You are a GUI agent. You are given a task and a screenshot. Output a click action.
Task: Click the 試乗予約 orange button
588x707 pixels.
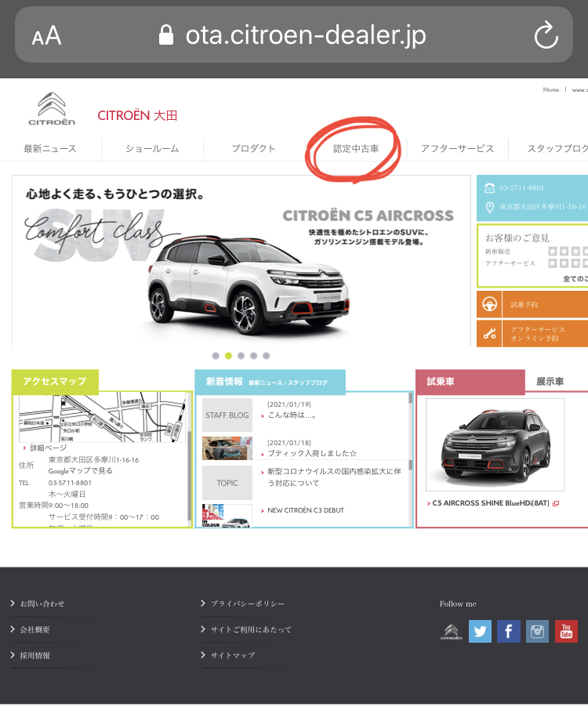click(x=532, y=304)
